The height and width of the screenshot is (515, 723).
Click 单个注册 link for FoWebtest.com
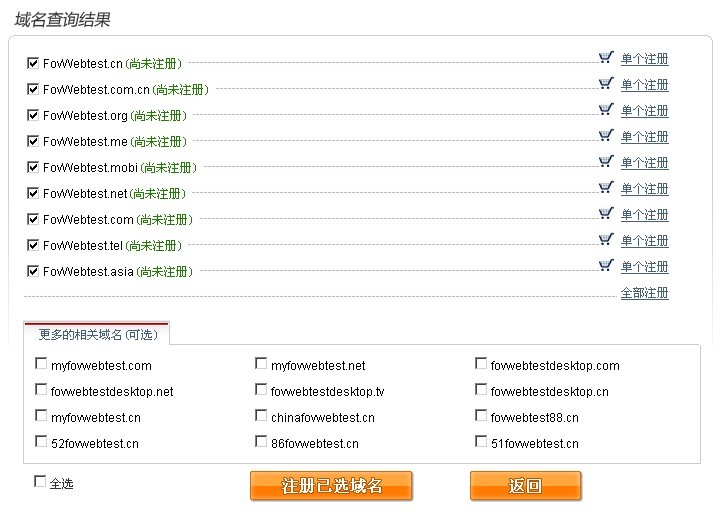pyautogui.click(x=645, y=215)
